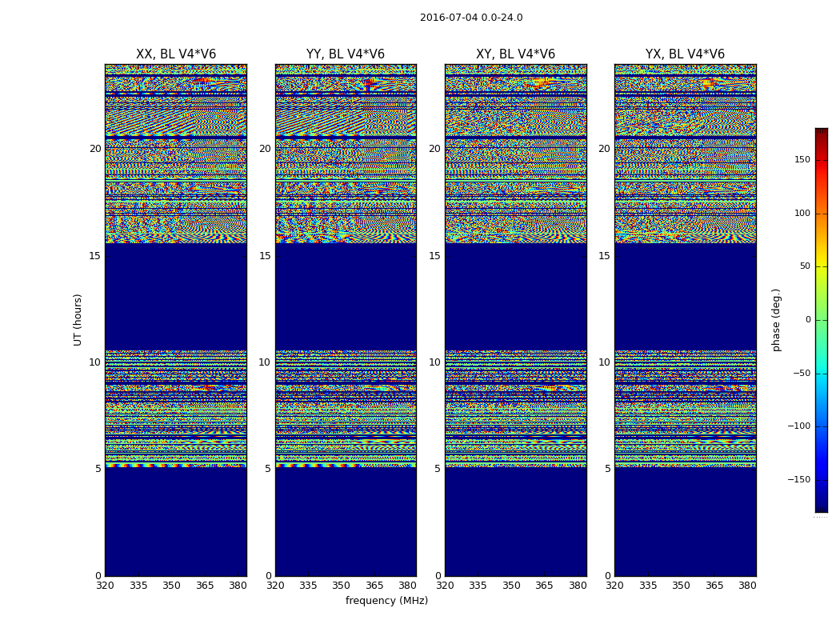Click inside the YX polarization heatmap

click(685, 320)
